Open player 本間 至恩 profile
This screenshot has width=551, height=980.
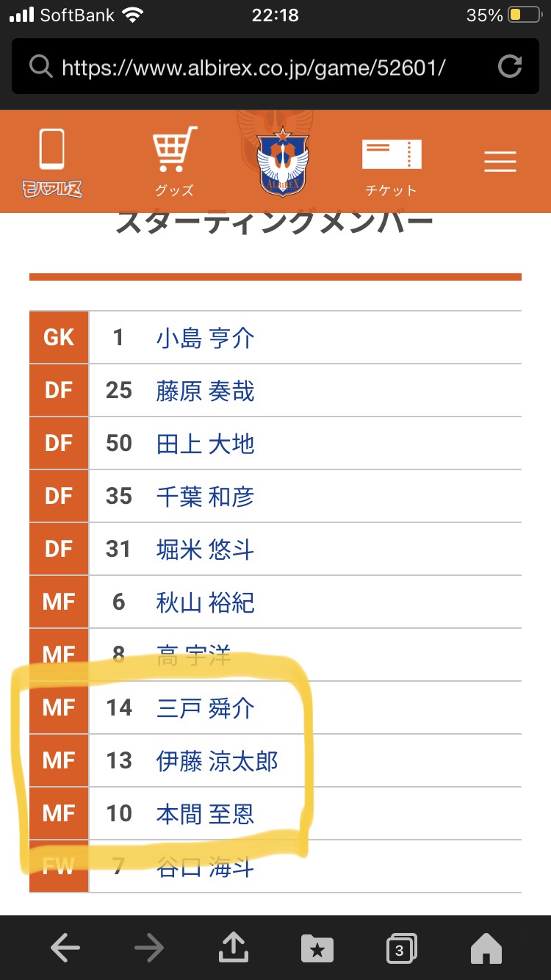205,814
